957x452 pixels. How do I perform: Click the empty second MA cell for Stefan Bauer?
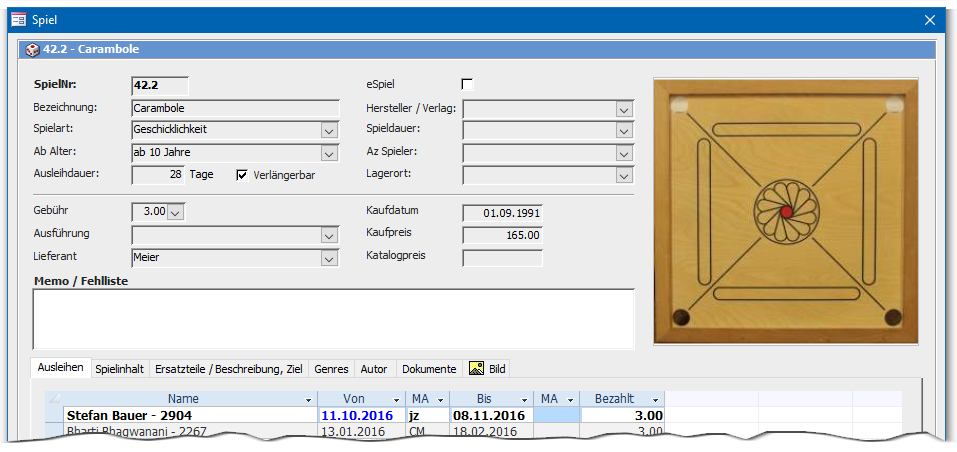557,416
